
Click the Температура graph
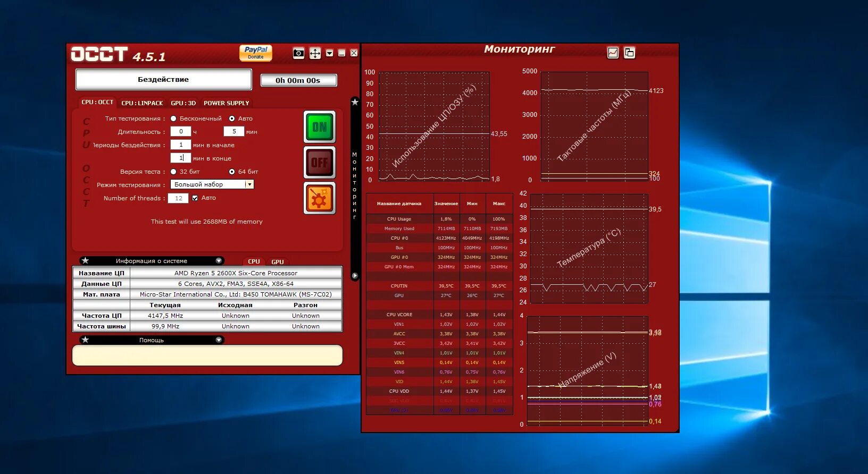589,249
